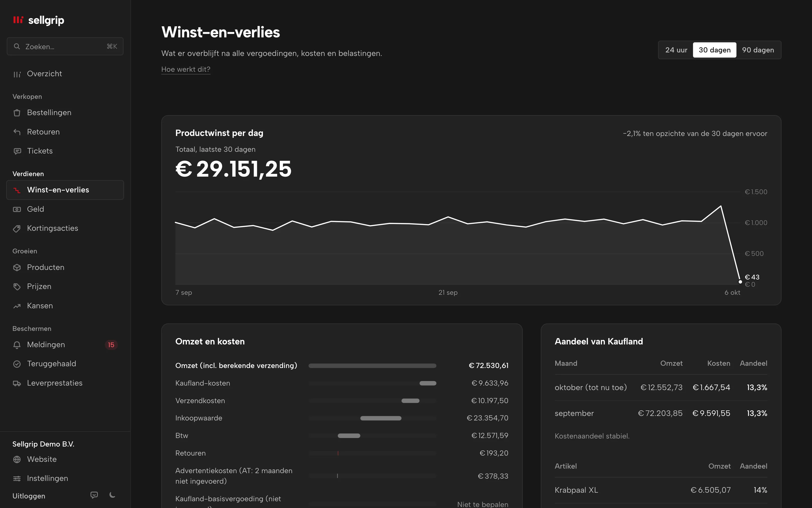812x508 pixels.
Task: Click the Tickets chat bubble icon
Action: (x=17, y=151)
